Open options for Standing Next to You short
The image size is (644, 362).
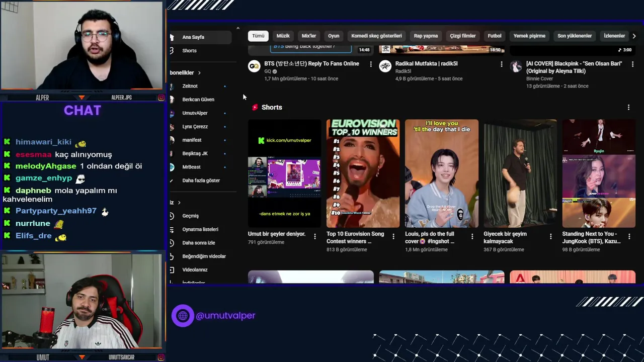(x=629, y=236)
